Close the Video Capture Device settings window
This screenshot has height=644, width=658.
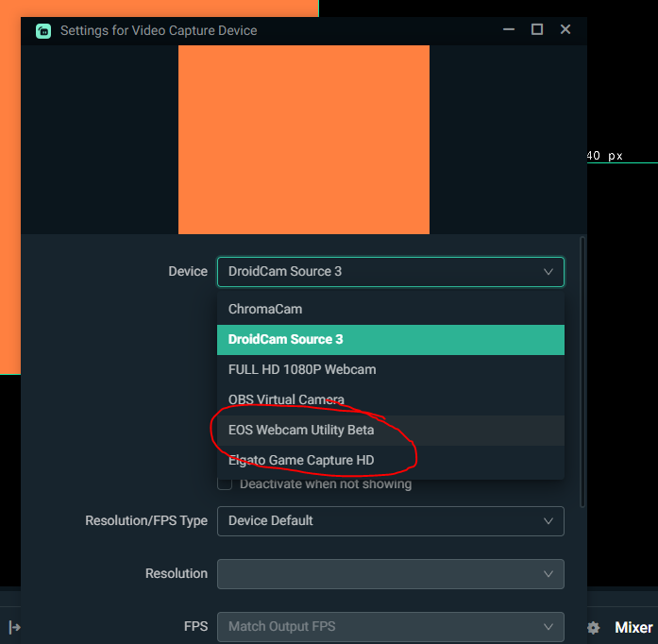pyautogui.click(x=565, y=30)
